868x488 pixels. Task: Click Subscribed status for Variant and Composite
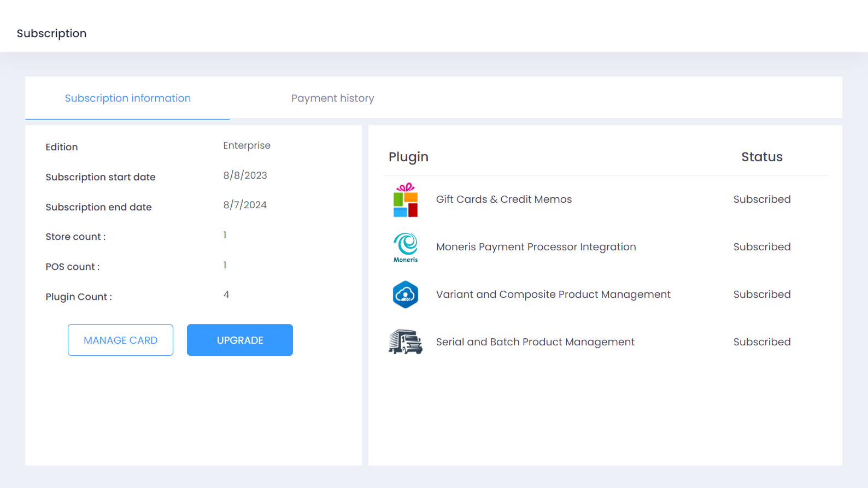761,295
